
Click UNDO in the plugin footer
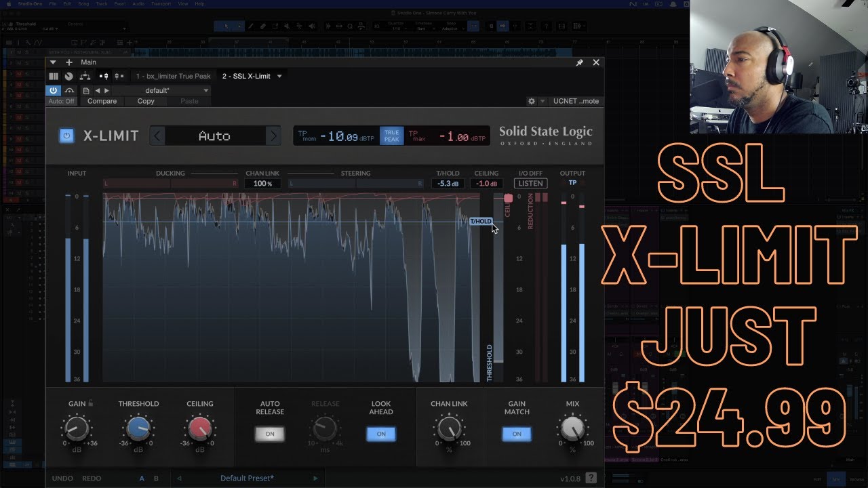click(x=62, y=479)
